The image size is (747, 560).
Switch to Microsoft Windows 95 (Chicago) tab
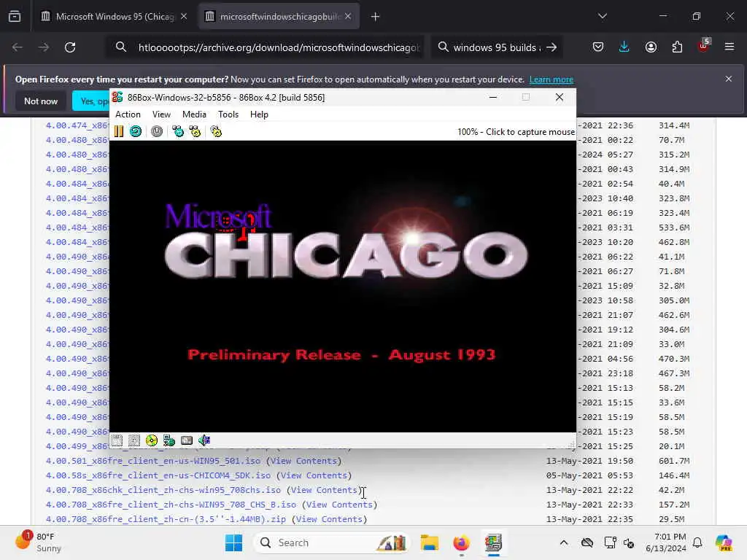click(x=113, y=17)
